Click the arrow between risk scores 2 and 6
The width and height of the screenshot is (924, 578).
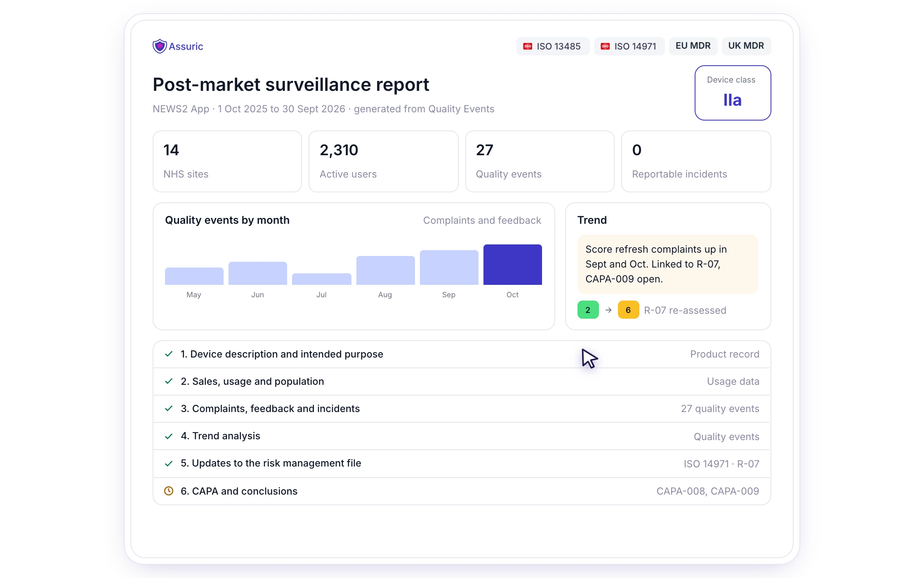click(608, 310)
